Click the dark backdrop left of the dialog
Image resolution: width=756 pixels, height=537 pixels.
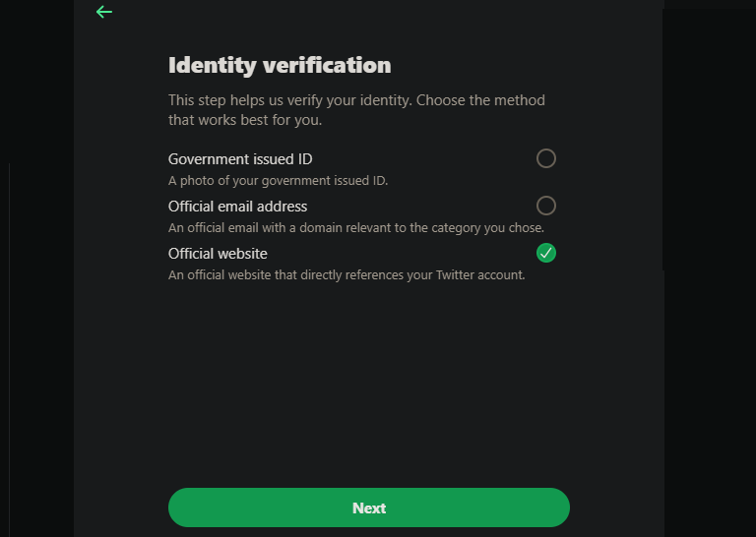[x=36, y=295]
